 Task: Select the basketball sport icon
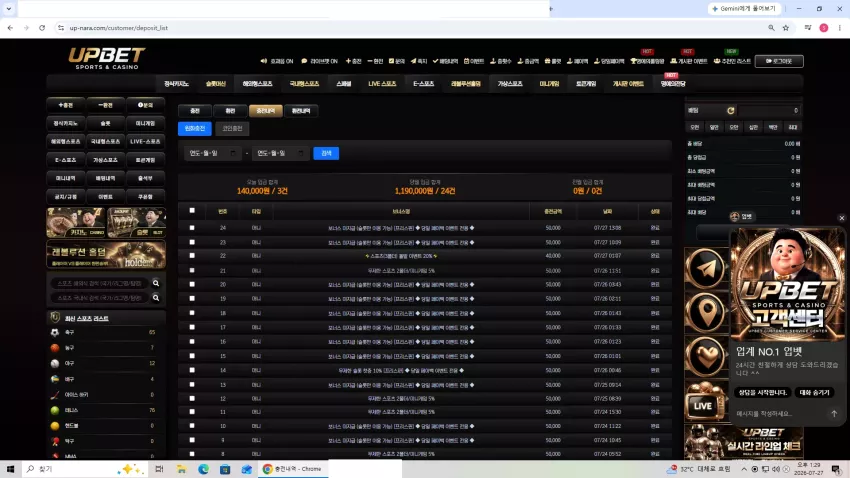click(55, 348)
